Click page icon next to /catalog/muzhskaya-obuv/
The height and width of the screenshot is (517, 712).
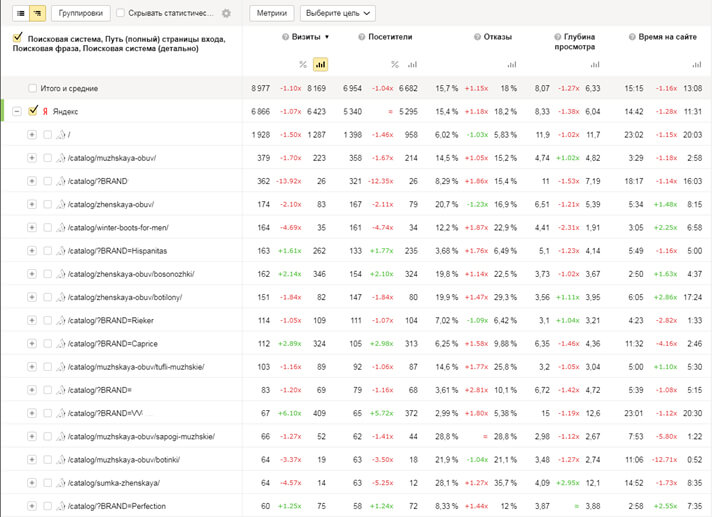pyautogui.click(x=61, y=158)
